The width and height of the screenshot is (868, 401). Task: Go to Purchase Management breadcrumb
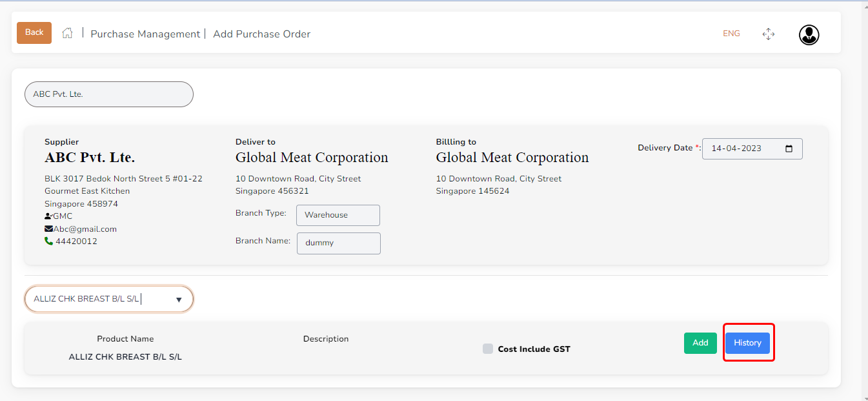point(145,34)
